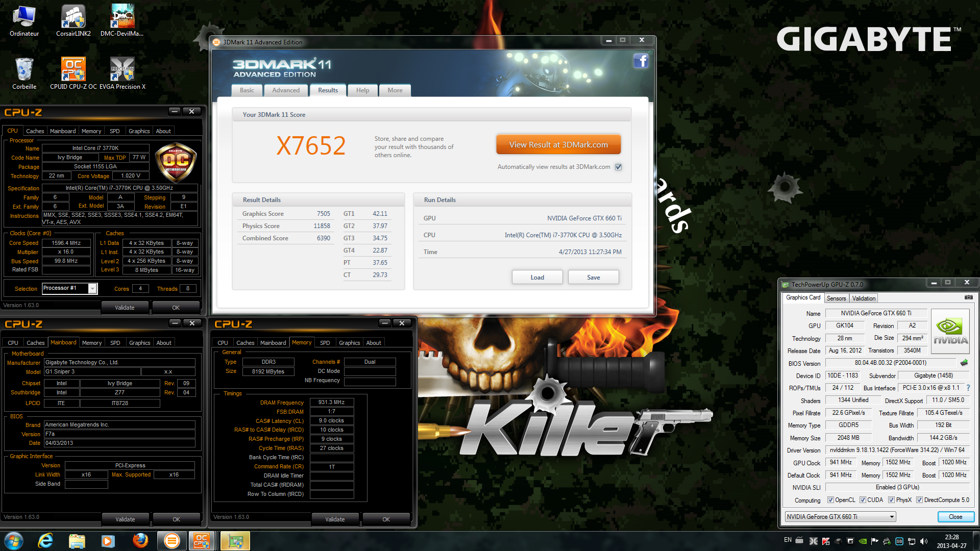Click the EN language indicator in taskbar
This screenshot has height=551, width=980.
coord(788,540)
